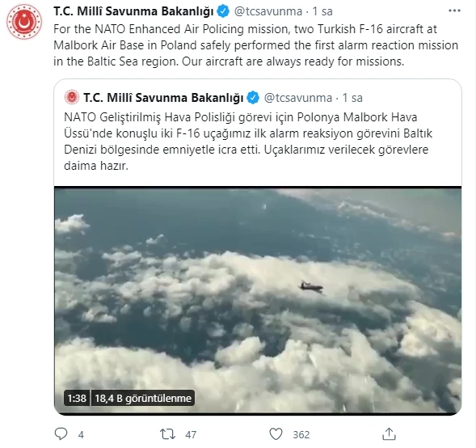
Task: Click the large ministry profile avatar
Action: pos(24,22)
